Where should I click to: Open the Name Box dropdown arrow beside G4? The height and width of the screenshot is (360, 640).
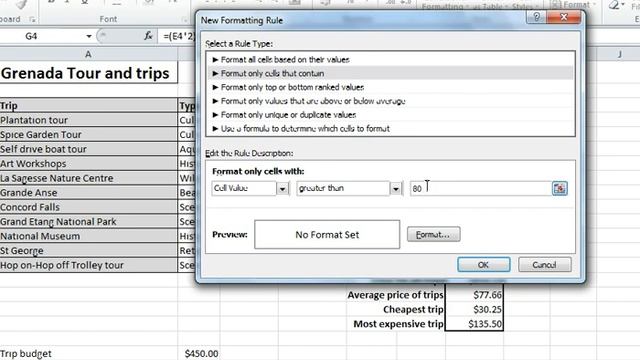click(x=89, y=36)
